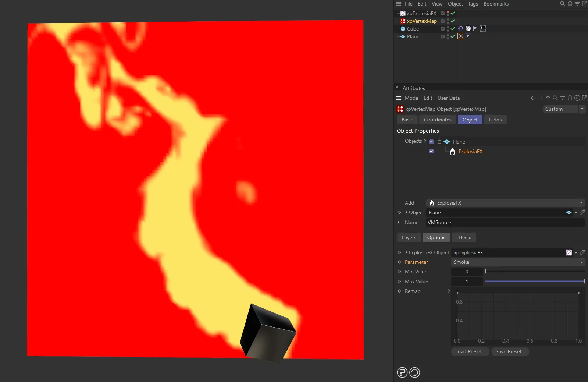Viewport: 588px width, 382px height.
Task: Expand the Object parameter chevron
Action: point(406,212)
